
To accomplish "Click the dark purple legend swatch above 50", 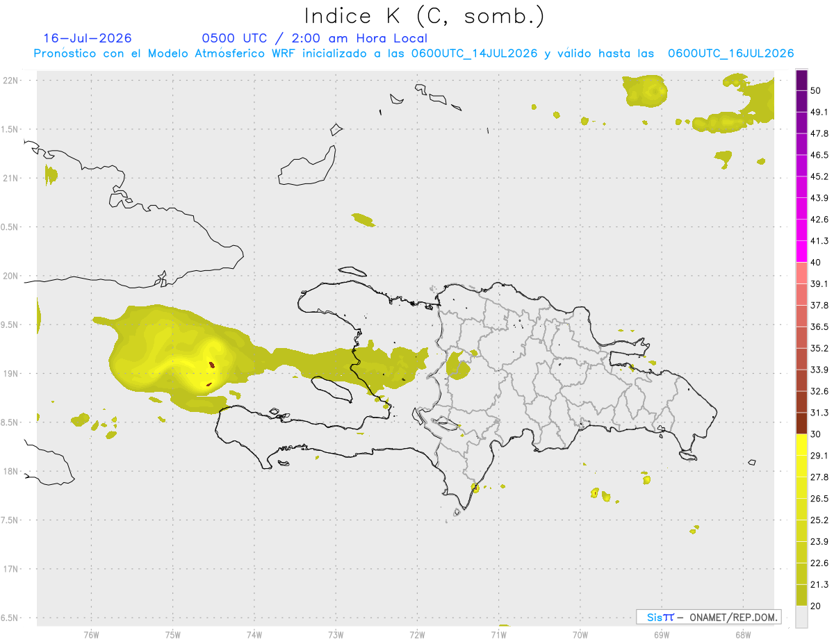I will (801, 80).
